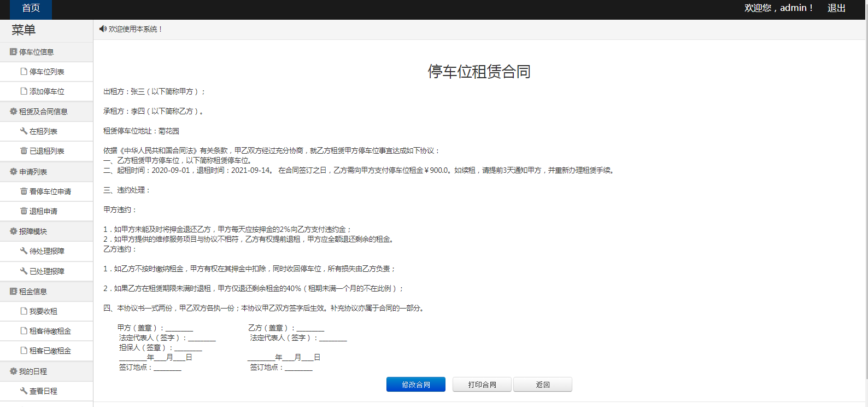Click the 甲方（盖章） signature line
Viewport: 868px width, 407px height.
pyautogui.click(x=155, y=328)
